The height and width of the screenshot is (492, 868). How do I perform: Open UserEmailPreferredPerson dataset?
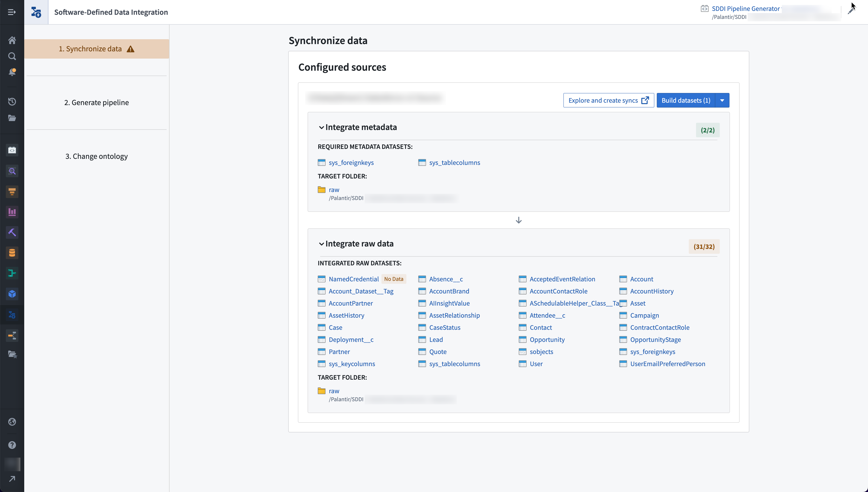(x=667, y=364)
